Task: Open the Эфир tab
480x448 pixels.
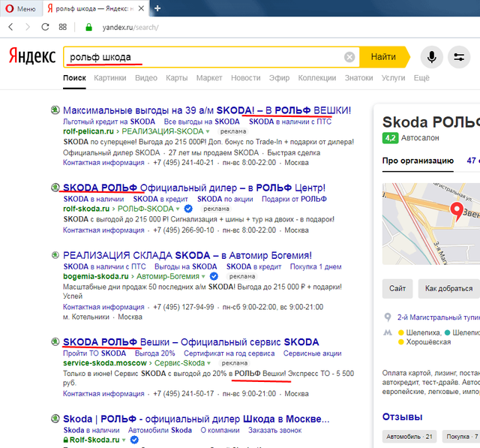Action: pyautogui.click(x=279, y=78)
